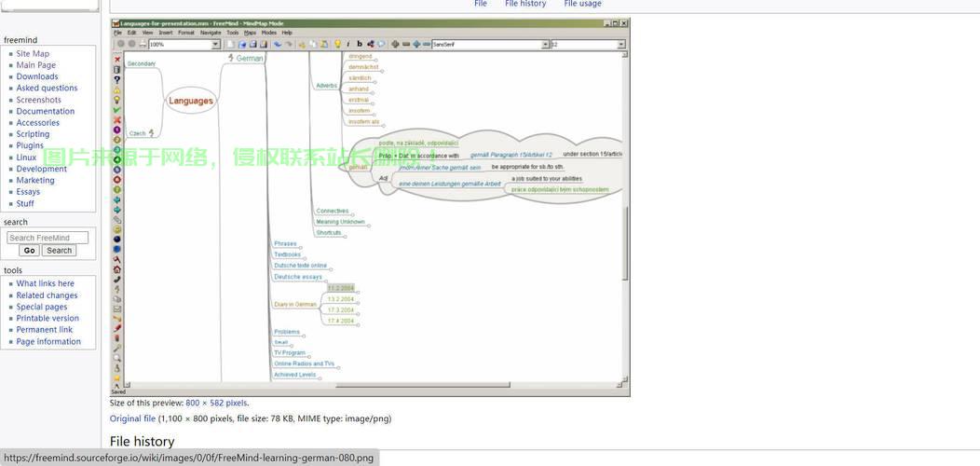Image resolution: width=980 pixels, height=466 pixels.
Task: Click the fold circle after Achieved Levels
Action: click(320, 377)
